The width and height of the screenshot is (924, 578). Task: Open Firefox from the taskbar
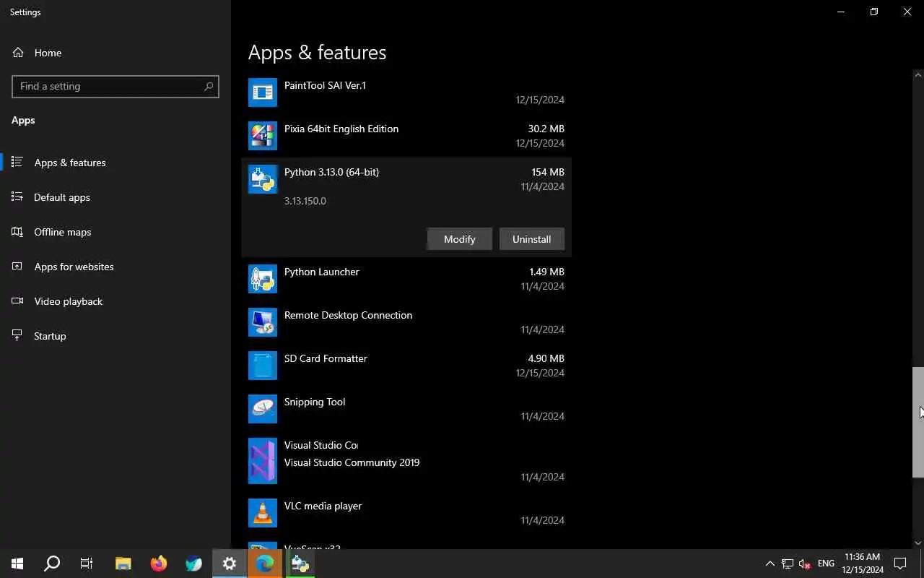pyautogui.click(x=159, y=564)
